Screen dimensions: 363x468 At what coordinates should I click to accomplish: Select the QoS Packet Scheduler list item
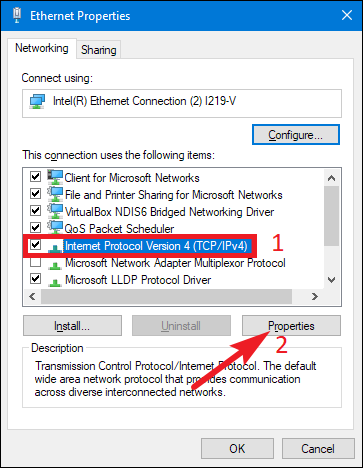119,229
